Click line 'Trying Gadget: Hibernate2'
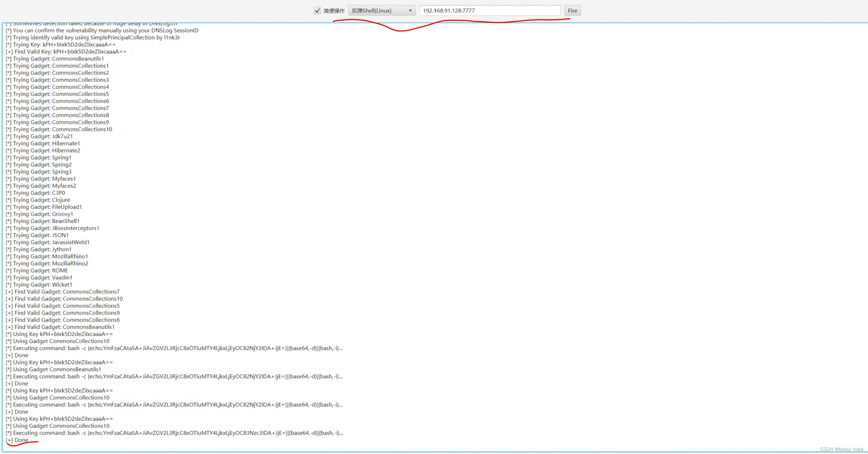This screenshot has height=454, width=868. (x=43, y=151)
